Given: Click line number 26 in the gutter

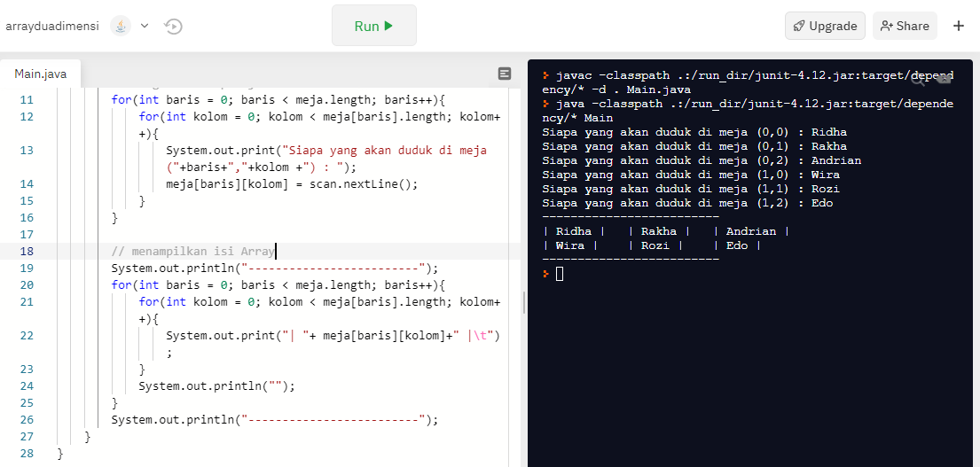Looking at the screenshot, I should [x=27, y=419].
